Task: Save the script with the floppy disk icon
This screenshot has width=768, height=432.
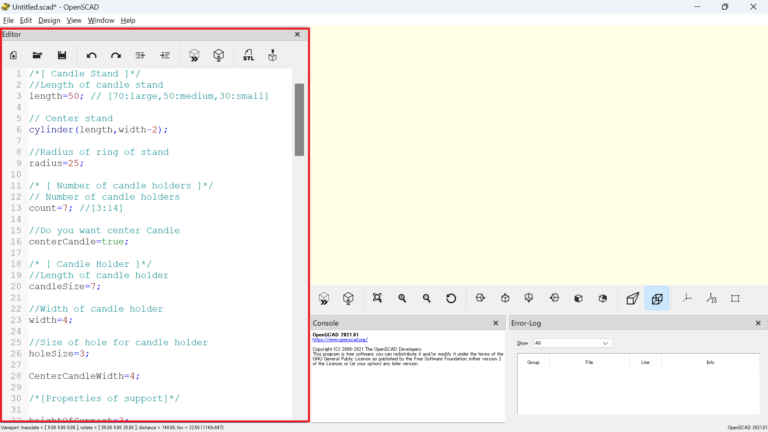Action: point(62,55)
